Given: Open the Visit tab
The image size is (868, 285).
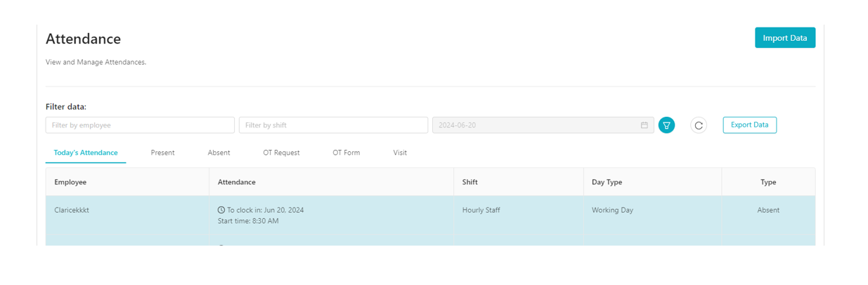Looking at the screenshot, I should (400, 153).
